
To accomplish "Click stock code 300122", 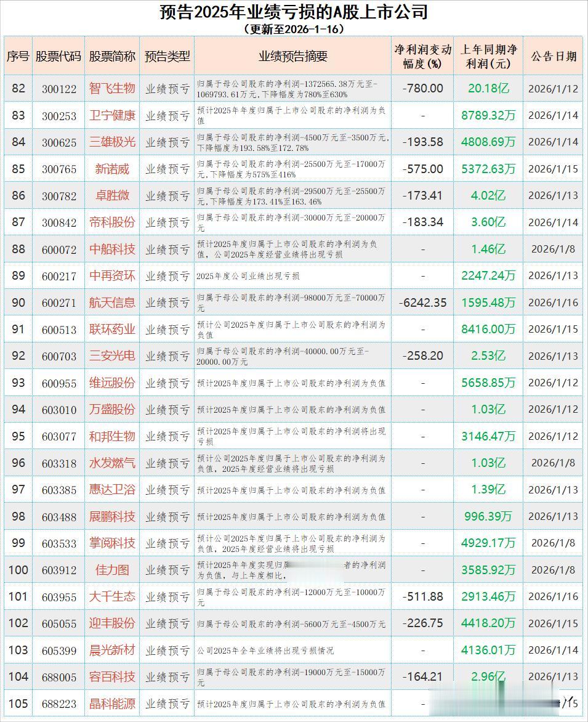I will (59, 89).
